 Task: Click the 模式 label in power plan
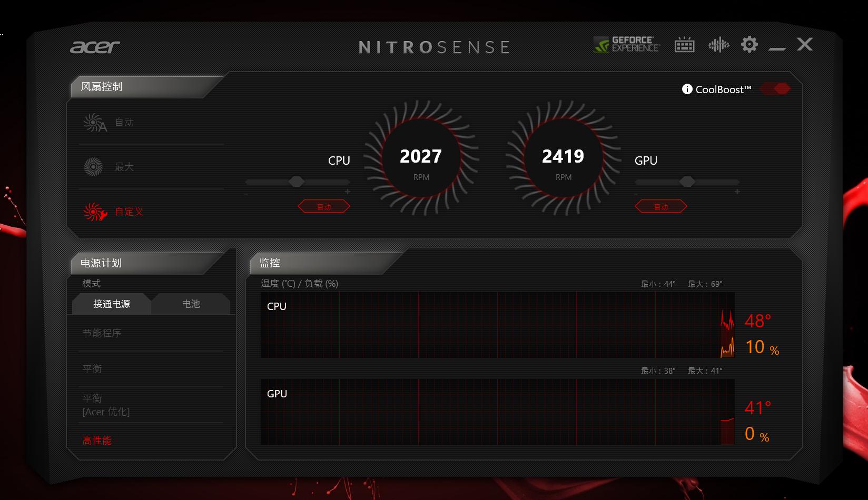click(92, 283)
